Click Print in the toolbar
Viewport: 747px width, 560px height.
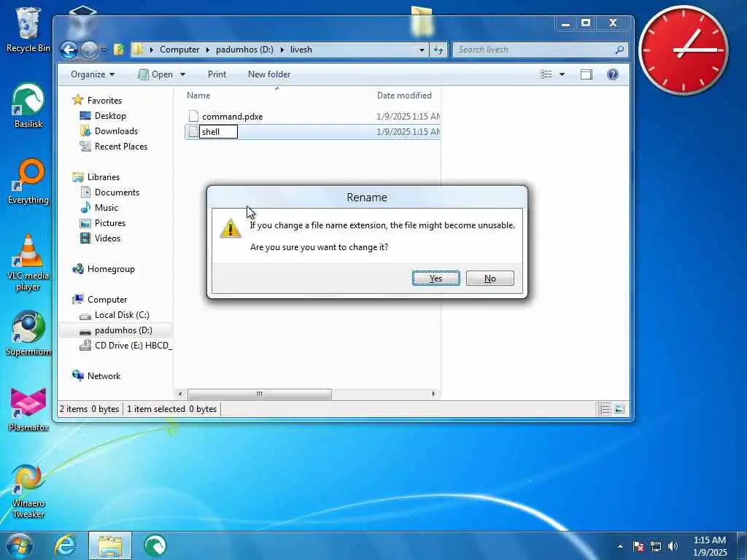[217, 74]
